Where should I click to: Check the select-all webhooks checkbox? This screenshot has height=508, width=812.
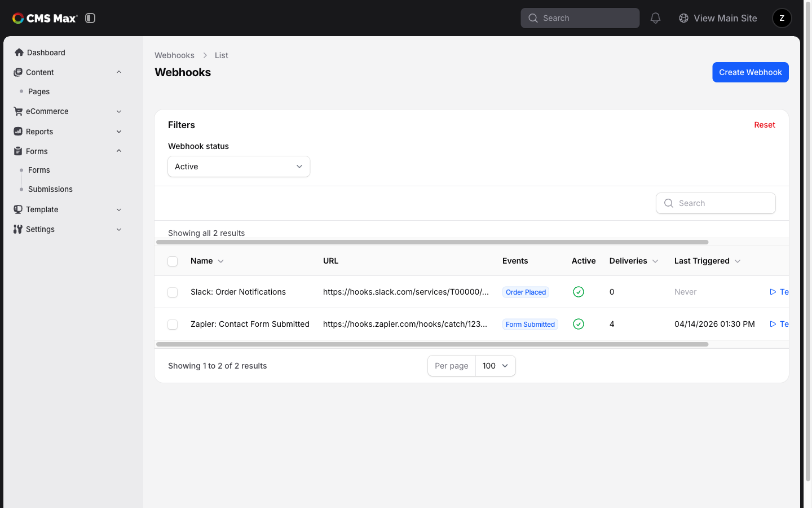point(173,261)
